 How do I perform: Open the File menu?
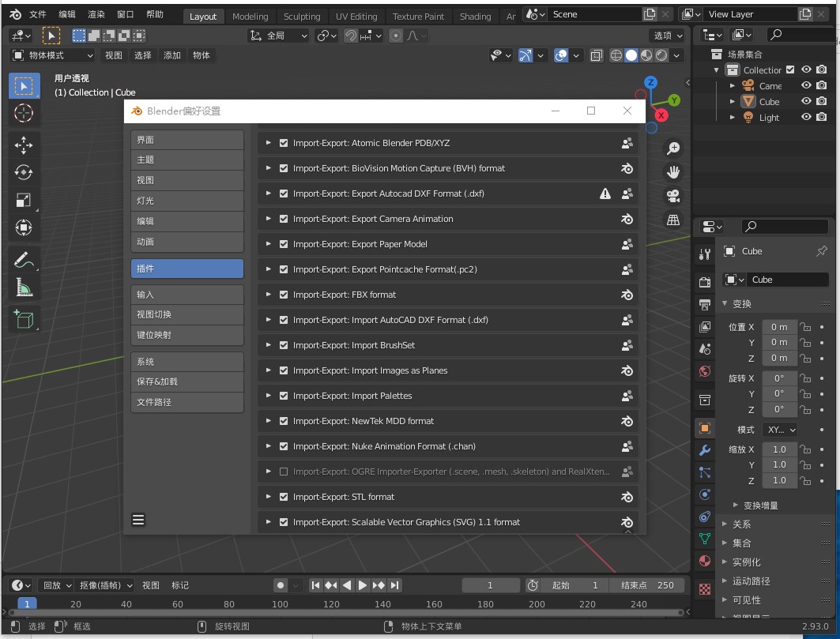tap(37, 14)
